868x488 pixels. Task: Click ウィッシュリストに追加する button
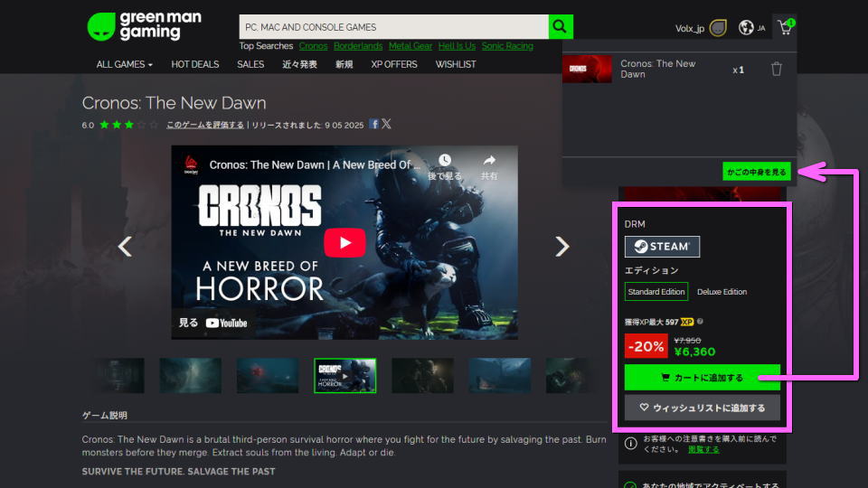[x=702, y=408]
